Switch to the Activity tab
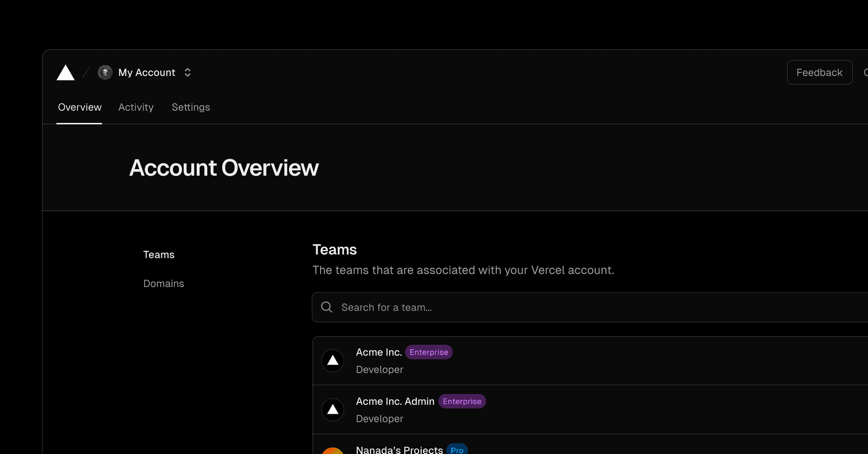The height and width of the screenshot is (454, 868). [x=136, y=107]
